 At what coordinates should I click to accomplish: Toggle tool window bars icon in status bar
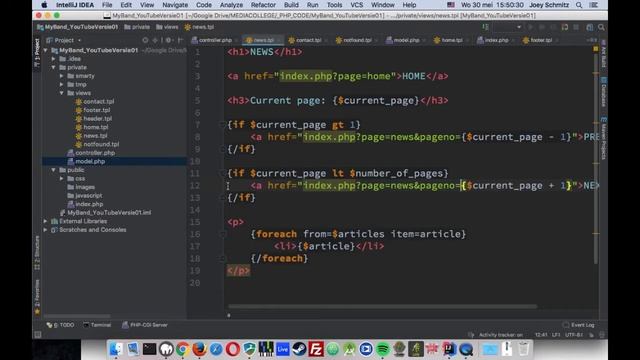tap(38, 335)
